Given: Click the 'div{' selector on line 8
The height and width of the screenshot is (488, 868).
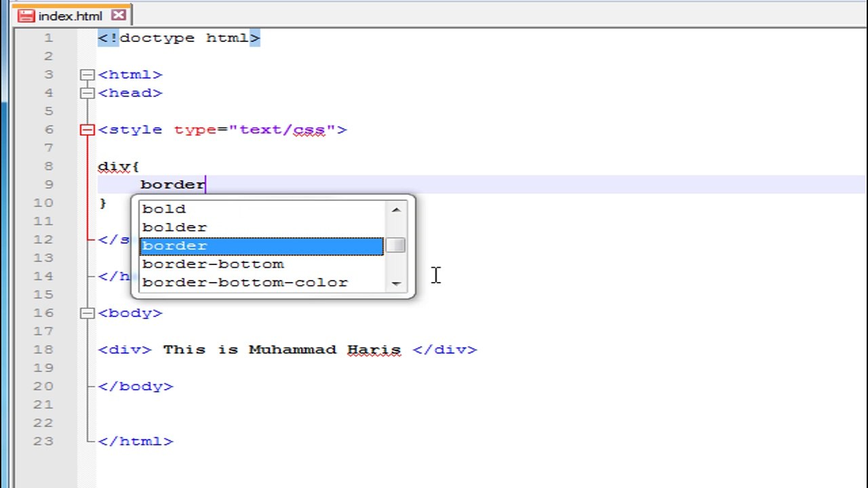Looking at the screenshot, I should tap(119, 167).
